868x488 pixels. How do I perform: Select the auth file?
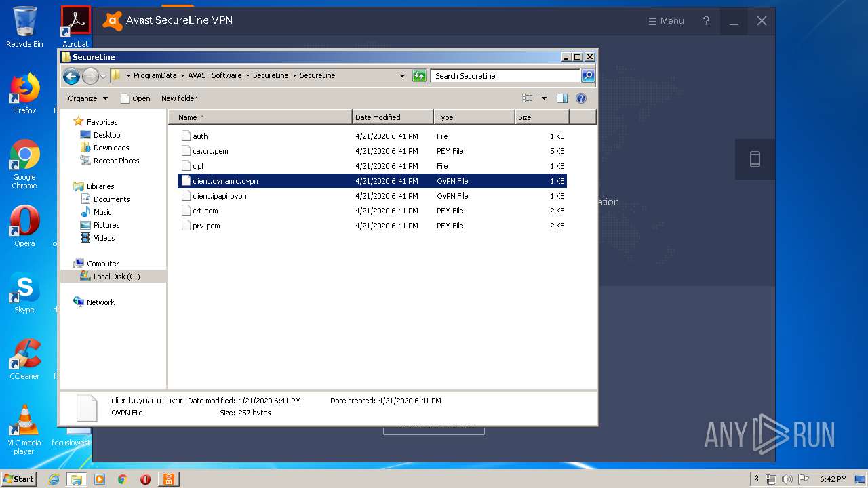[372, 136]
